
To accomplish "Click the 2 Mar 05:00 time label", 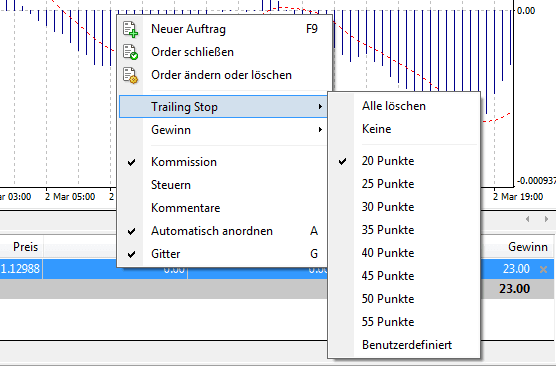I will pyautogui.click(x=70, y=196).
